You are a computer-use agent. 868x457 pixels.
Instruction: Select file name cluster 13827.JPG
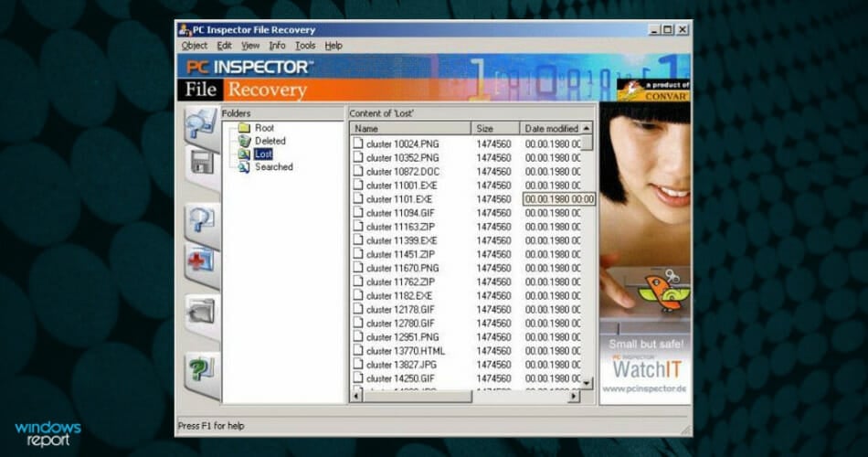[x=401, y=365]
